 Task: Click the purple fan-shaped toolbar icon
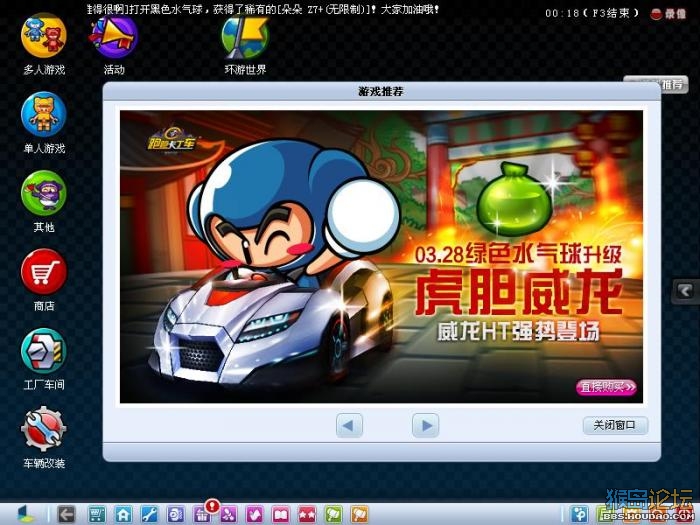click(229, 515)
